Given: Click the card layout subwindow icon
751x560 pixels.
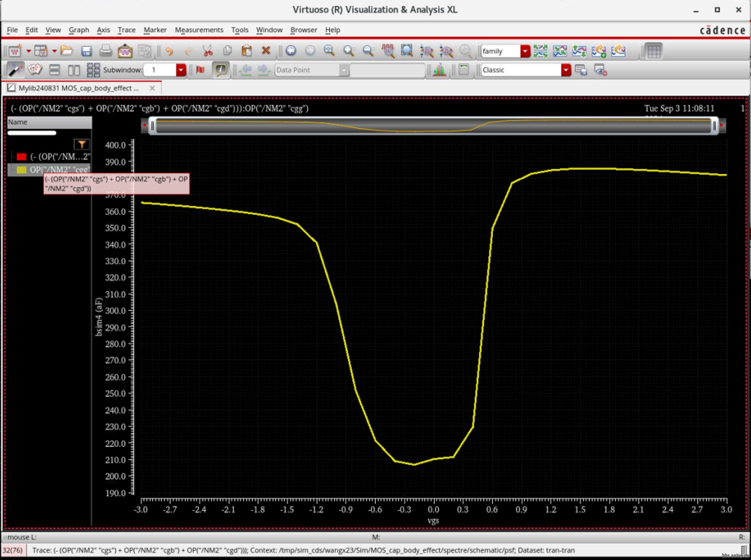Looking at the screenshot, I should pyautogui.click(x=35, y=70).
